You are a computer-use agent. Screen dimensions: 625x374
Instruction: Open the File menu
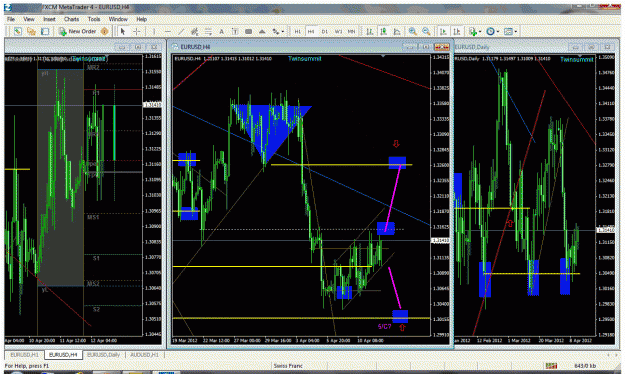coord(11,19)
